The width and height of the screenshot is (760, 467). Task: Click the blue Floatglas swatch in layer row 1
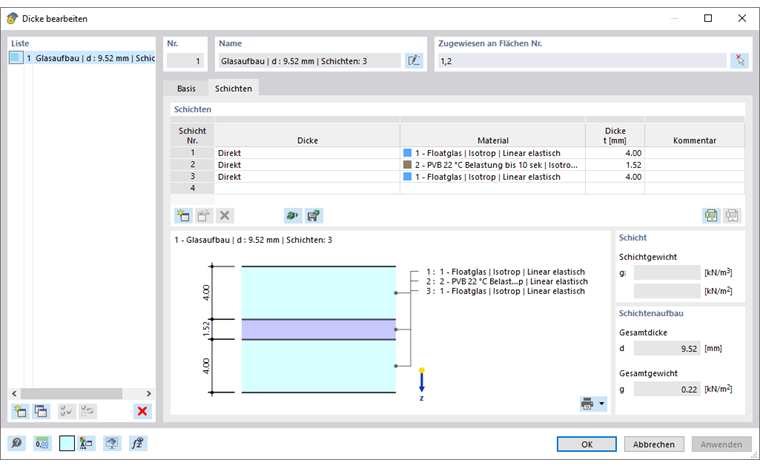tap(407, 153)
